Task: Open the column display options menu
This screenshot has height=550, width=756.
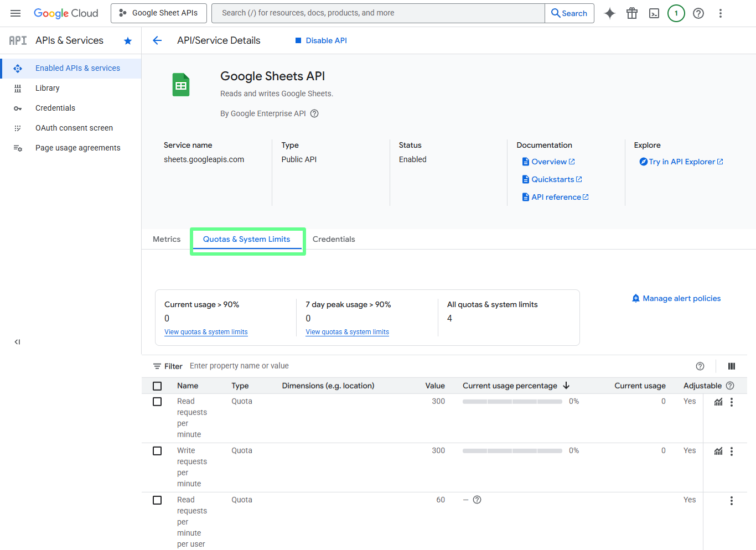Action: (x=731, y=366)
